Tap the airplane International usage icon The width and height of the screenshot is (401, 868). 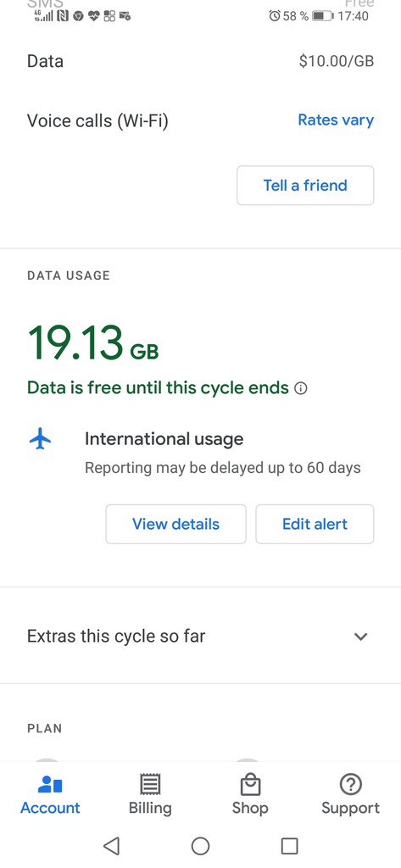(40, 440)
